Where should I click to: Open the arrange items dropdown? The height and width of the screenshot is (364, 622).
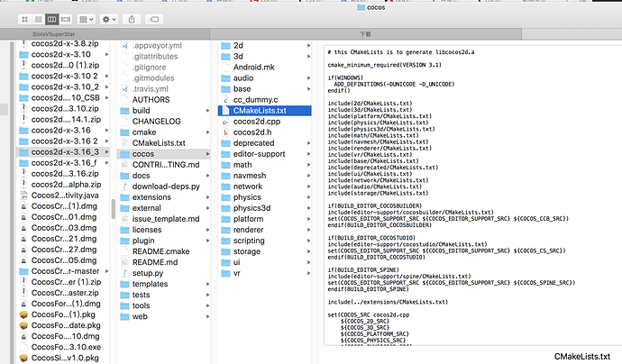coord(86,19)
